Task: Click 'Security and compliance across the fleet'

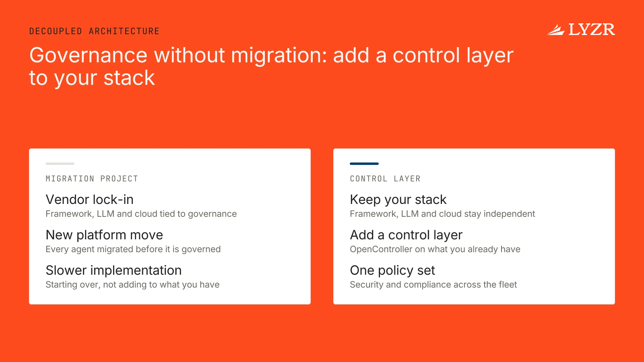Action: (x=433, y=285)
